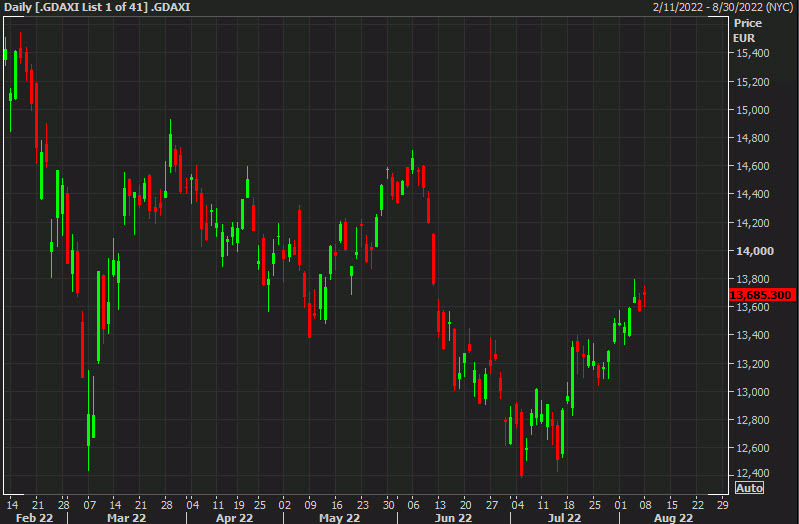
Task: Click the date tick '22' in August
Action: coord(698,505)
